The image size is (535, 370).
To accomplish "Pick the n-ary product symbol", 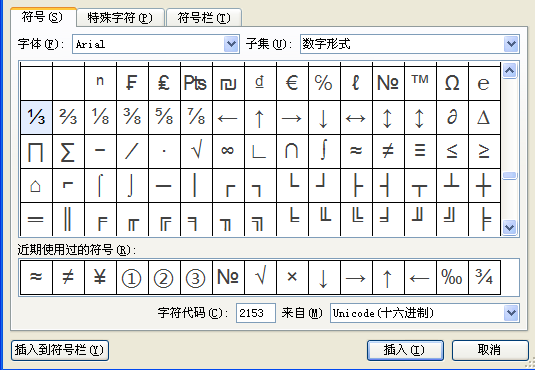I will click(36, 151).
